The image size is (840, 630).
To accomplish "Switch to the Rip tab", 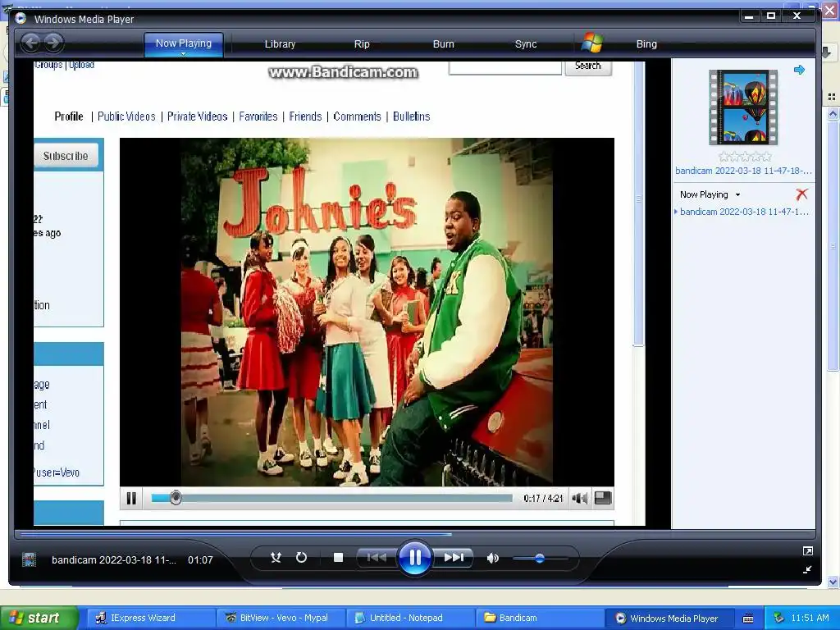I will click(362, 44).
